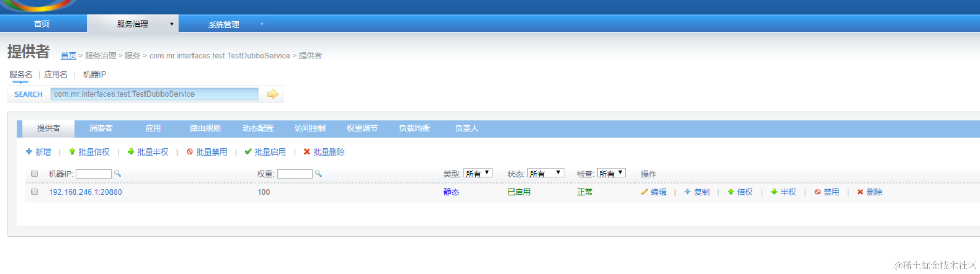Go to the 首页 top navigation tab

42,24
